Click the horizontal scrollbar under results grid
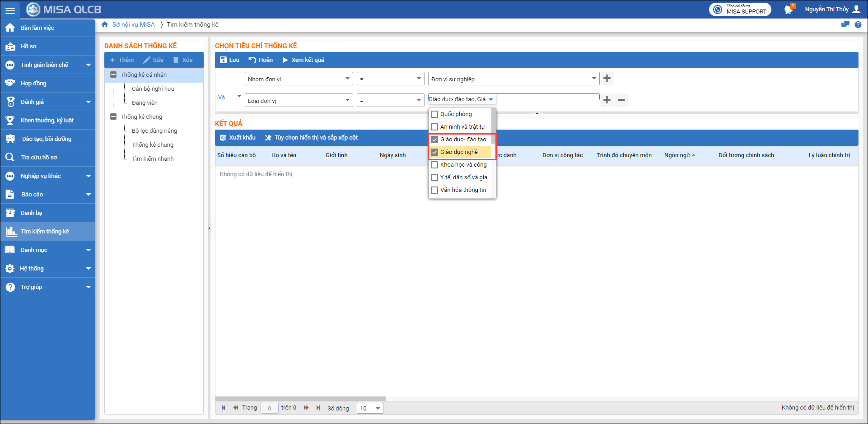 click(x=301, y=399)
